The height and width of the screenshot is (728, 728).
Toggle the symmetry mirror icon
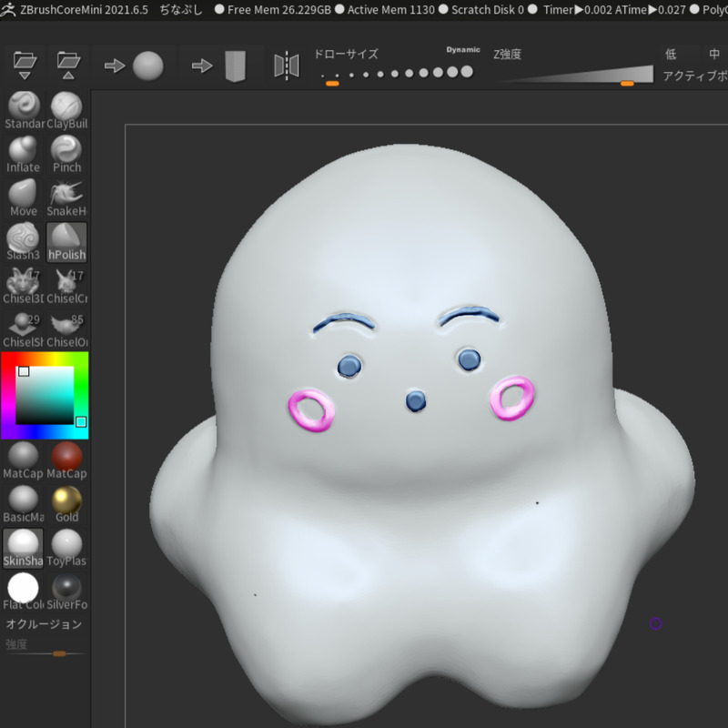pyautogui.click(x=287, y=66)
